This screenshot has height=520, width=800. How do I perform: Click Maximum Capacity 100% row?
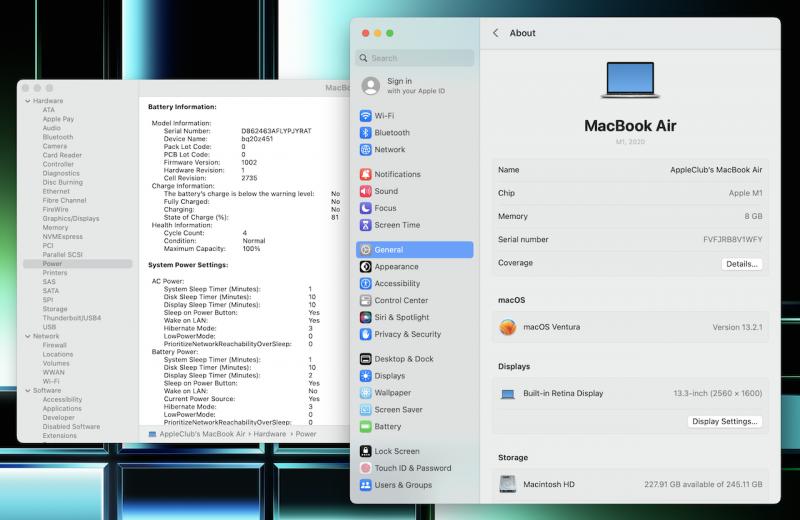coord(212,249)
